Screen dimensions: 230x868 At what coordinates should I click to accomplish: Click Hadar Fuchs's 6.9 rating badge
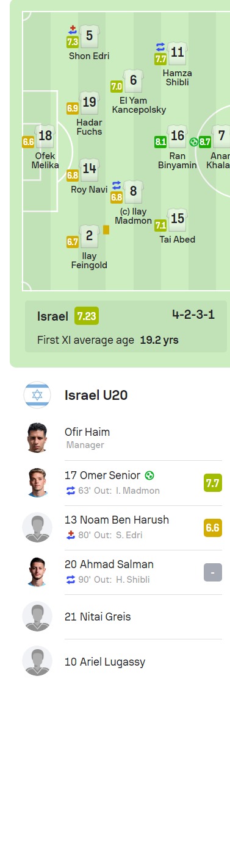(73, 108)
